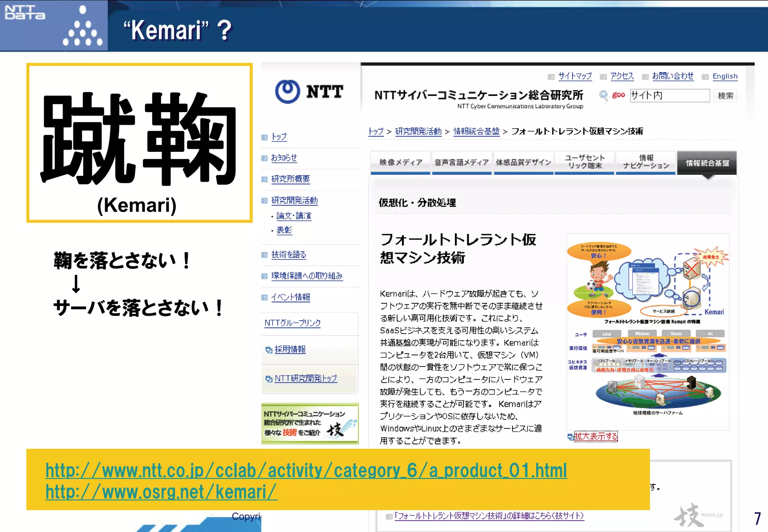Click the NTT logo on webpage
The width and height of the screenshot is (768, 532).
coord(309,91)
